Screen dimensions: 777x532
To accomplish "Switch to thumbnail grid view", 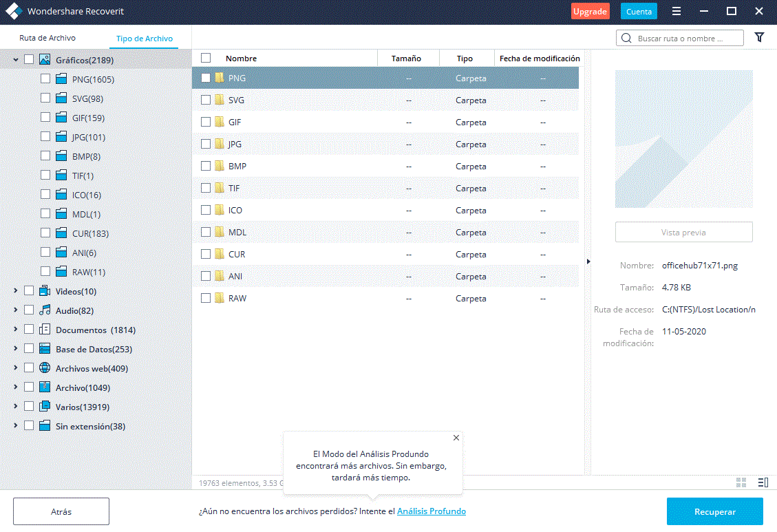I will 741,482.
